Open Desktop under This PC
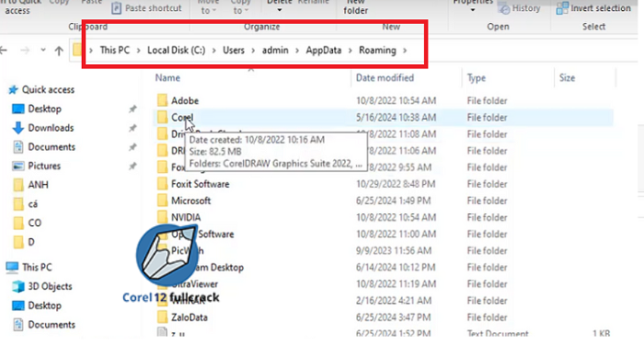 44,305
